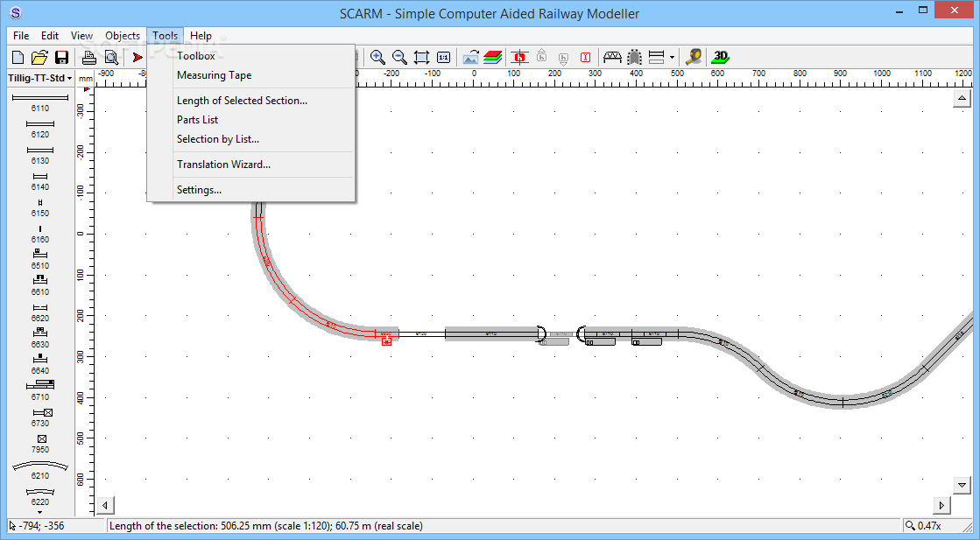980x540 pixels.
Task: Choose Toolbox from Tools menu
Action: [x=251, y=55]
